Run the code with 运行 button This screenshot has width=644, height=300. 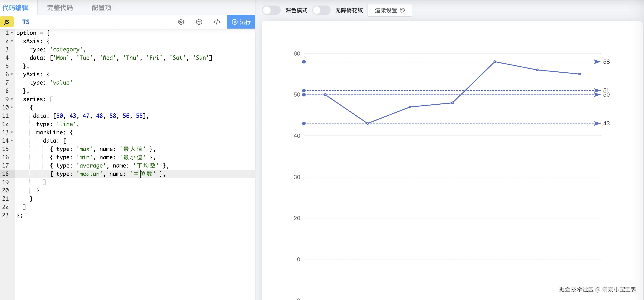coord(241,22)
